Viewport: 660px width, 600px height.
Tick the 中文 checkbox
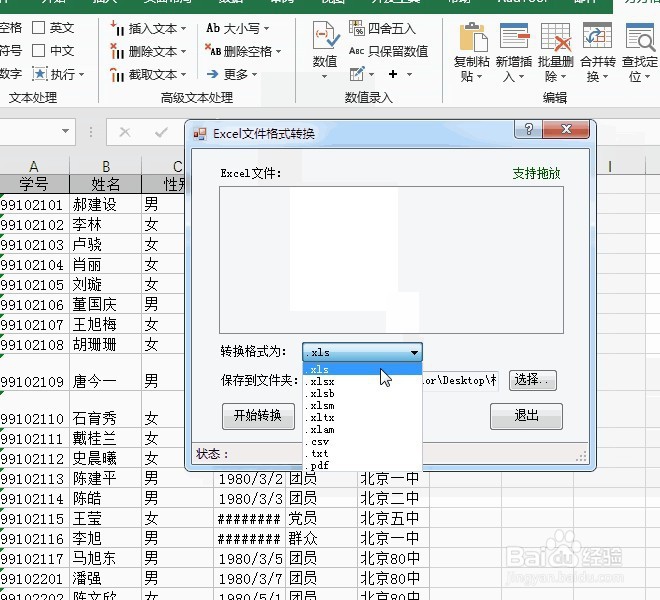[38, 51]
